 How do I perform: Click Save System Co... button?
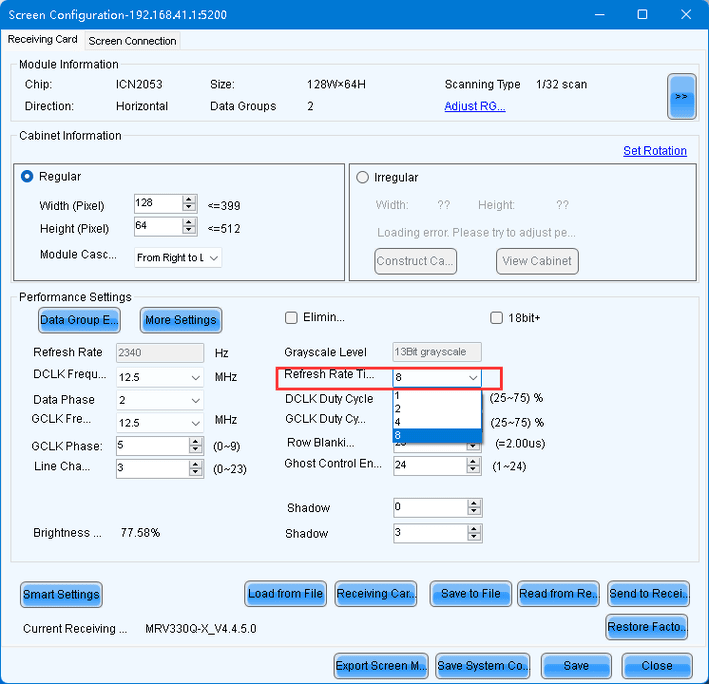(x=482, y=666)
